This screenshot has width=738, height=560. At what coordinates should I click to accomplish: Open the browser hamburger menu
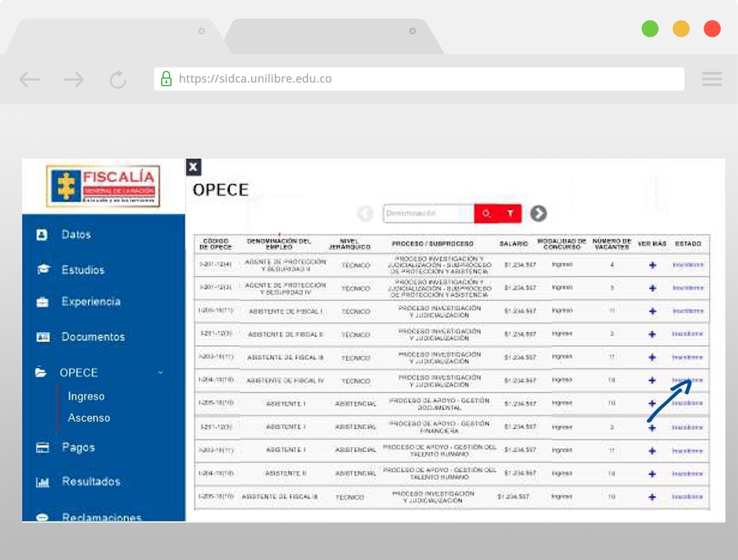click(712, 79)
